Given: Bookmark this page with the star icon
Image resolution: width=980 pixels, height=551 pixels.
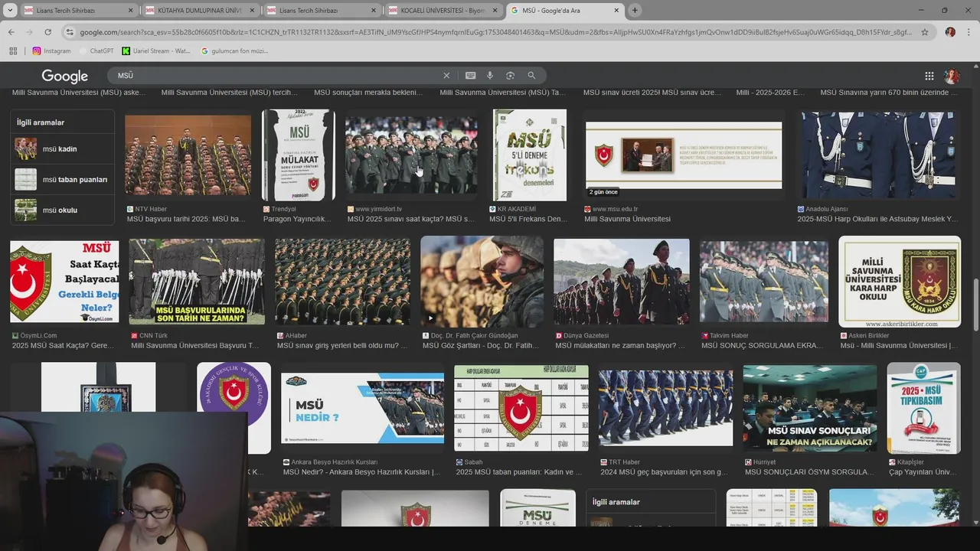Looking at the screenshot, I should pos(925,32).
